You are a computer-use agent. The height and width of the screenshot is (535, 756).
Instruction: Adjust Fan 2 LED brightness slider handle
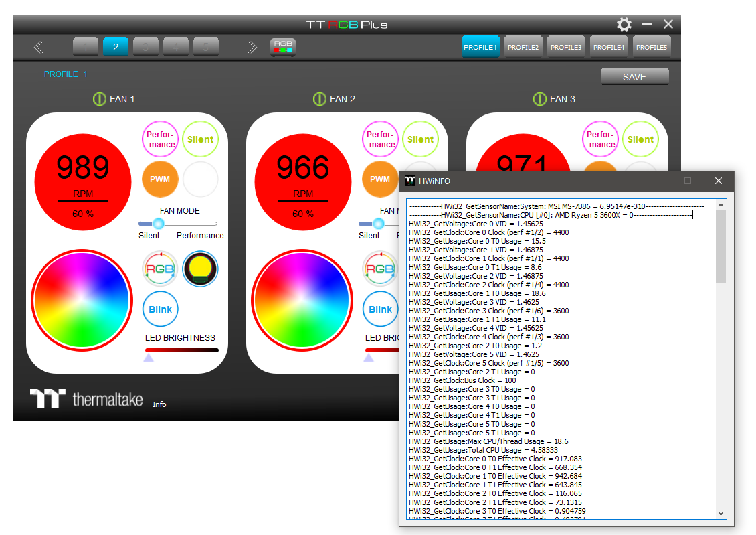click(369, 357)
